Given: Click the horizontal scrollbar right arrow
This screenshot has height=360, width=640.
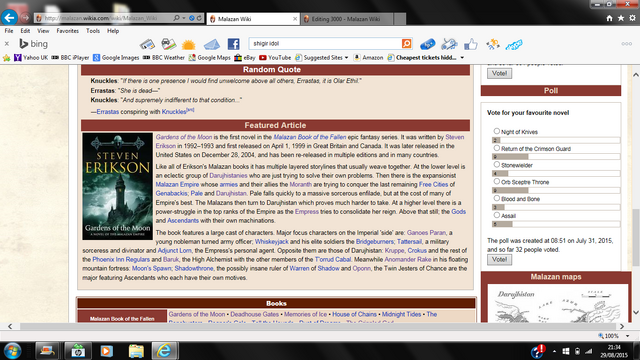Looking at the screenshot, I should tap(622, 327).
